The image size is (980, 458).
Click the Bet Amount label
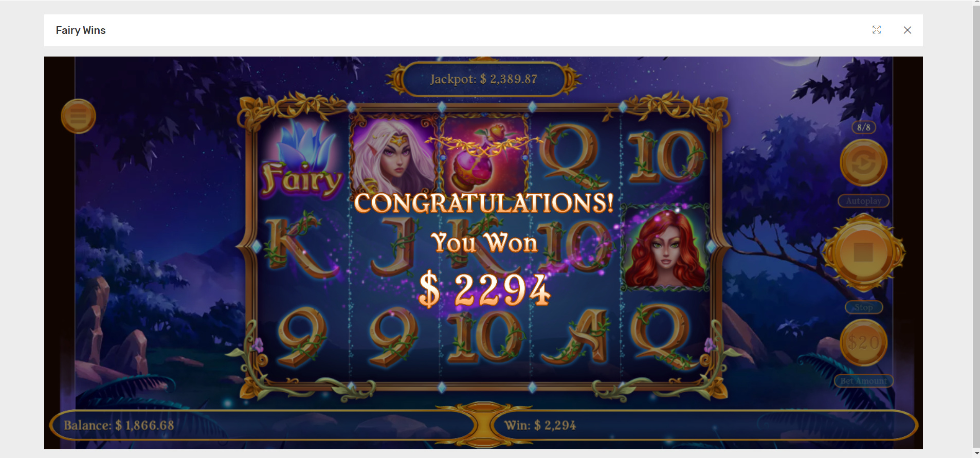tap(864, 381)
